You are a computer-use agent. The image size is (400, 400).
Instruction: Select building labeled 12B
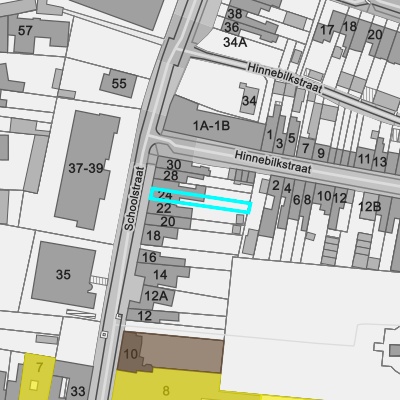[x=369, y=207]
